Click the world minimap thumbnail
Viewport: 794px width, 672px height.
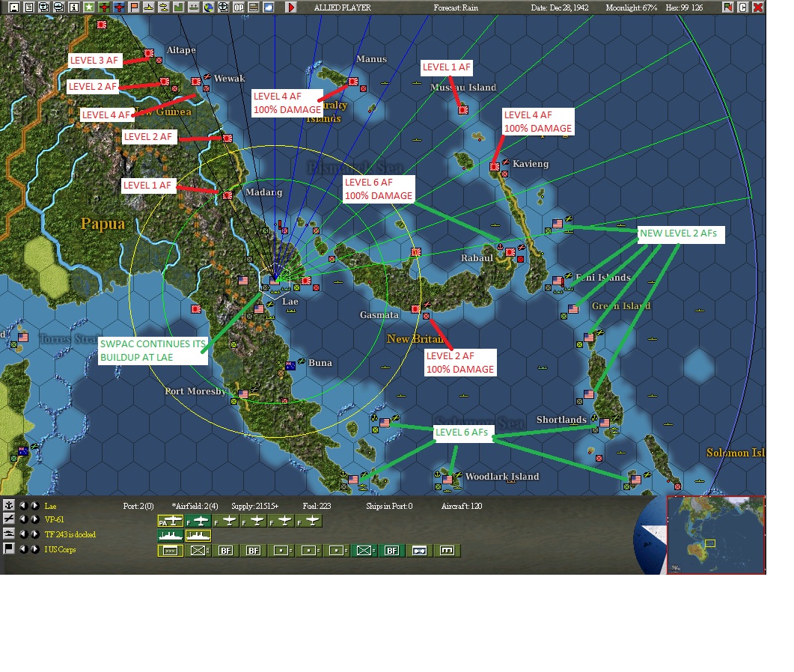715,535
